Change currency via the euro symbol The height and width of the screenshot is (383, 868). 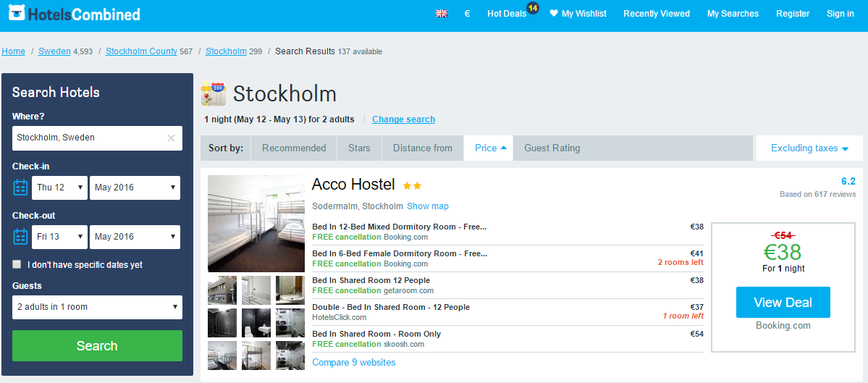pyautogui.click(x=467, y=14)
